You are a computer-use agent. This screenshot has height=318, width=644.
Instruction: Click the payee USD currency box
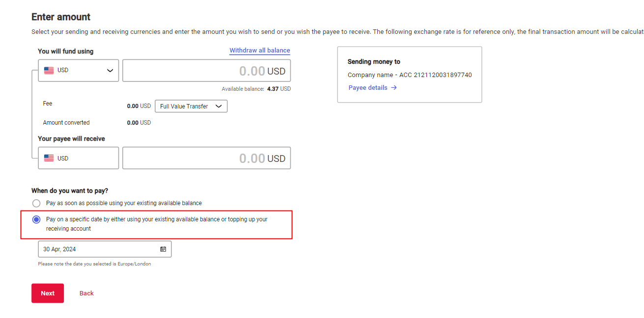(x=78, y=158)
